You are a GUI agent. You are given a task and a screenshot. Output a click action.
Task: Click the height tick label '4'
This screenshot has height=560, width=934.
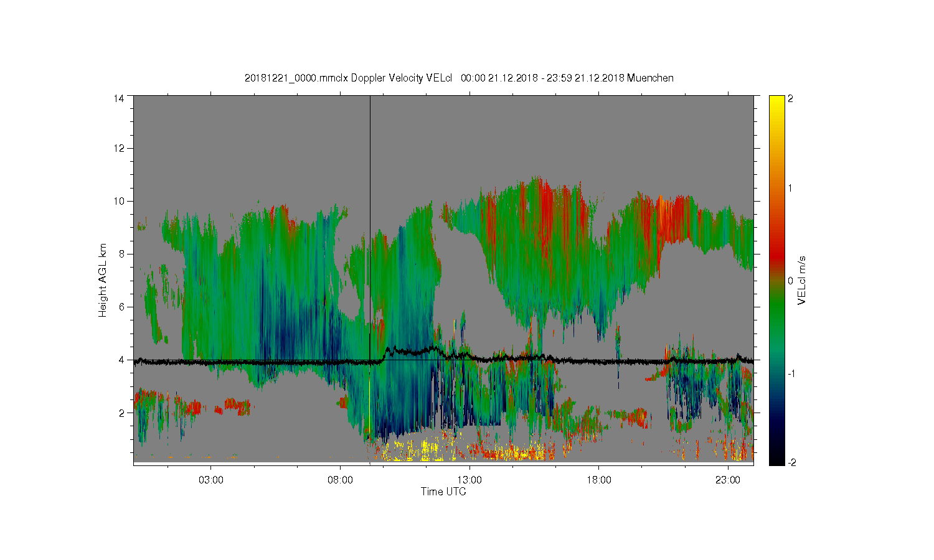(x=121, y=360)
